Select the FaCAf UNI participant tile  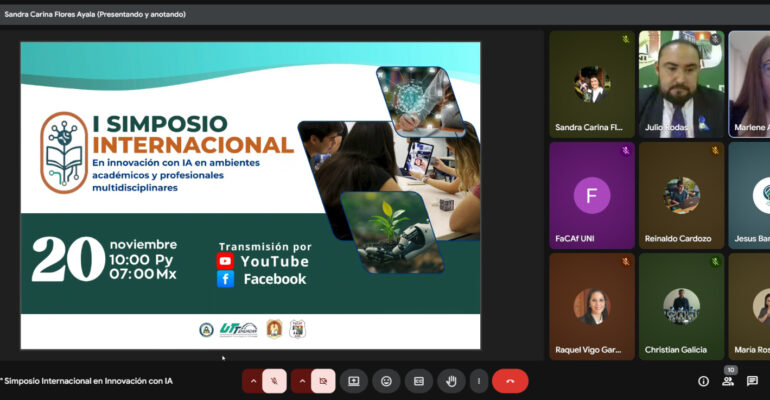point(591,195)
